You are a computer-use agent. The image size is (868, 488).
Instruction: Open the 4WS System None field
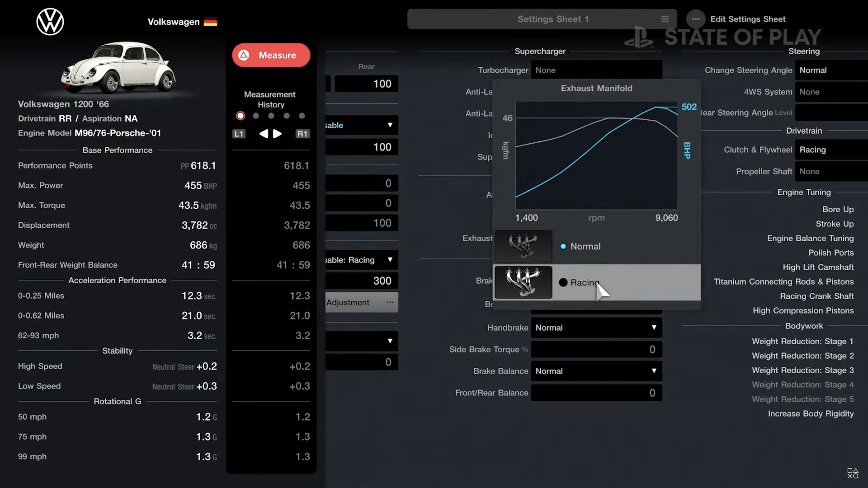point(831,92)
